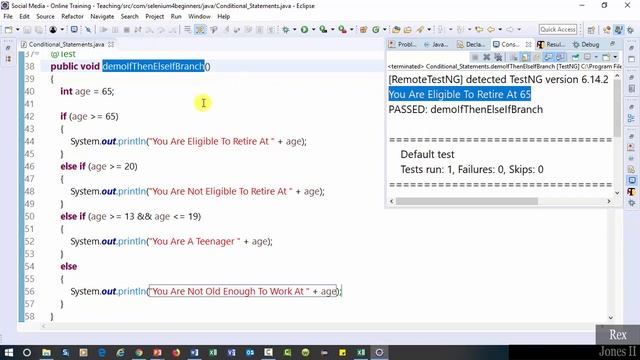Switch to the Debug perspective gear icon
This screenshot has width=640, height=360.
pyautogui.click(x=631, y=29)
